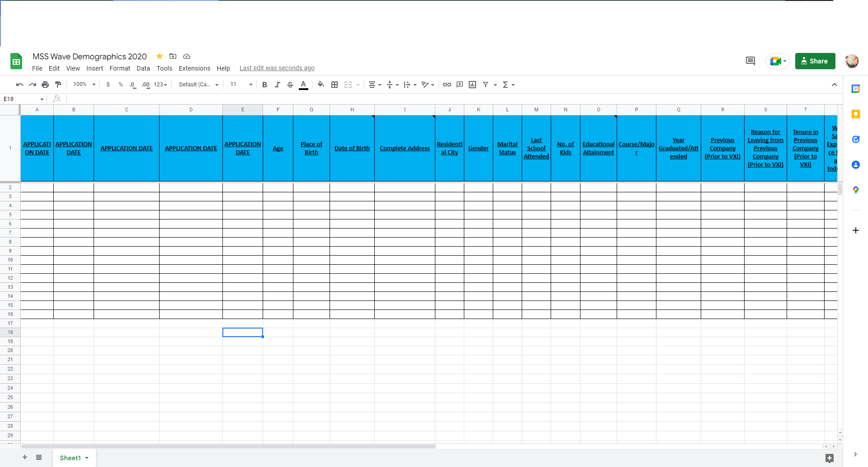The image size is (868, 467).
Task: Expand merge cells options arrow
Action: pos(358,85)
